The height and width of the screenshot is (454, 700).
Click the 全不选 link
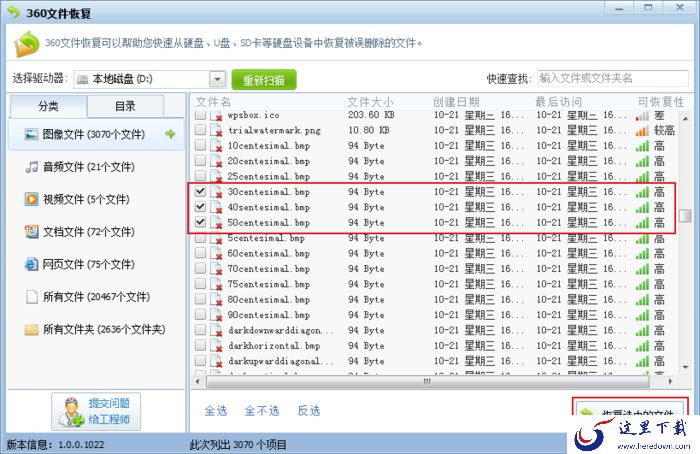[x=262, y=411]
